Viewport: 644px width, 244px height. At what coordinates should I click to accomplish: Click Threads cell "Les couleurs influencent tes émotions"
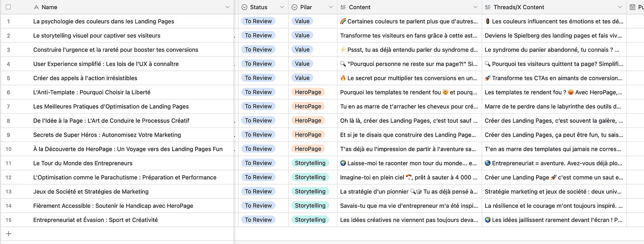click(x=554, y=21)
